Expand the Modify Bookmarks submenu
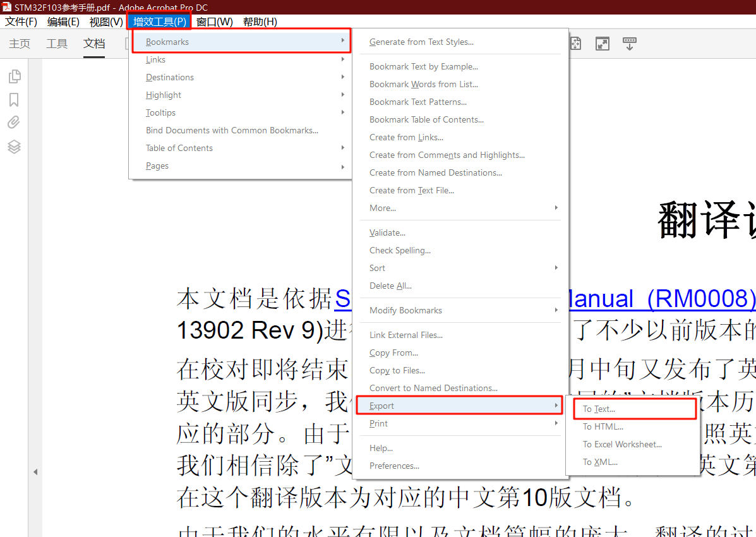 [x=460, y=310]
